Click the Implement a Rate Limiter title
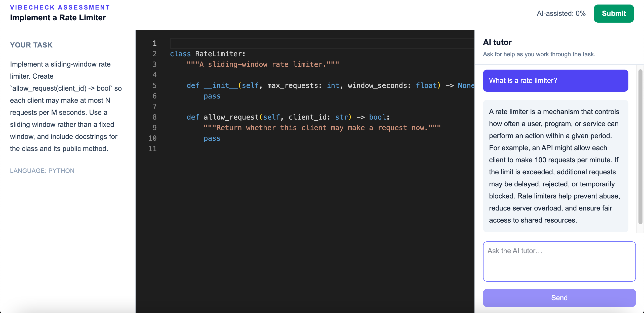Viewport: 644px width, 313px height. click(x=58, y=18)
